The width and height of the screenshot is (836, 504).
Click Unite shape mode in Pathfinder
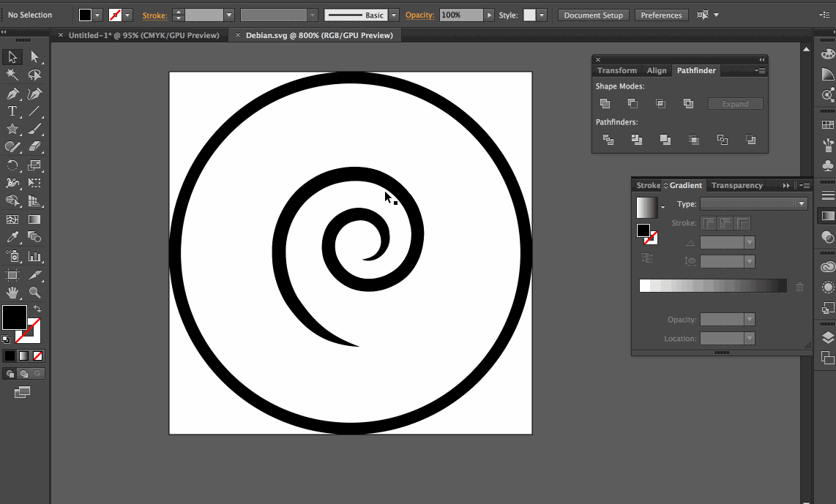coord(605,104)
